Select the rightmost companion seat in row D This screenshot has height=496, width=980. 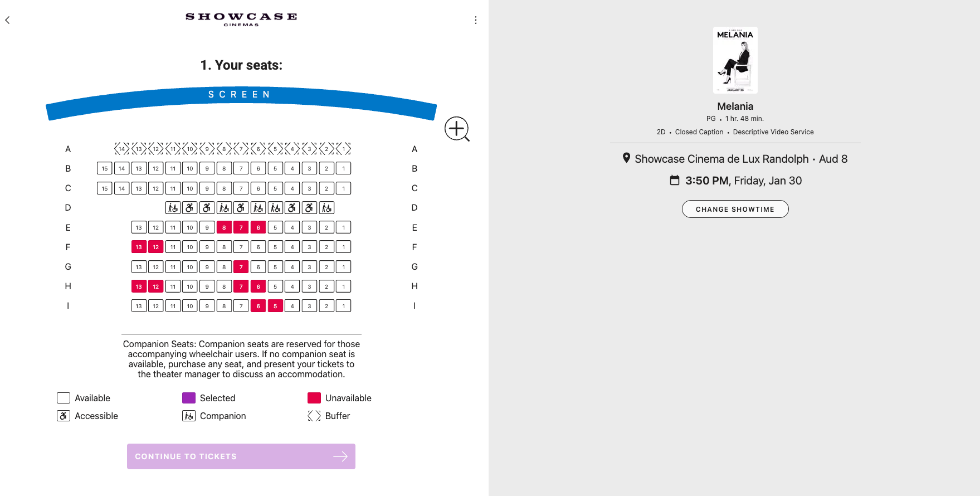coord(327,208)
